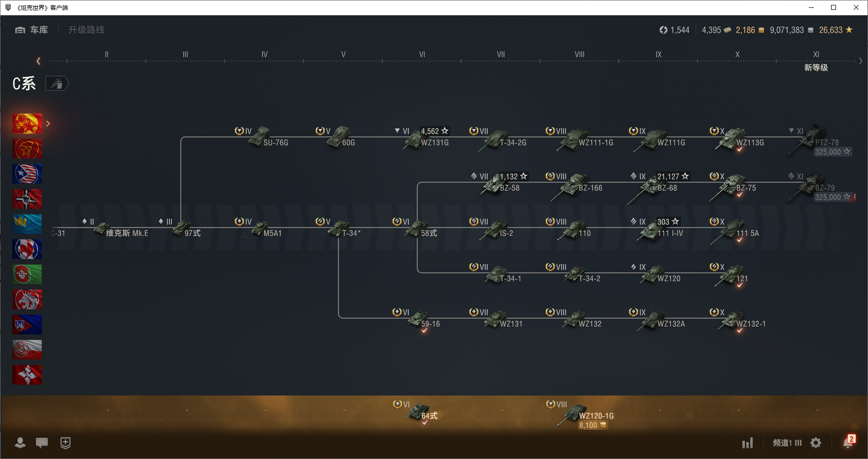
Task: Toggle the vehicle filter icon beside C系
Action: [57, 84]
